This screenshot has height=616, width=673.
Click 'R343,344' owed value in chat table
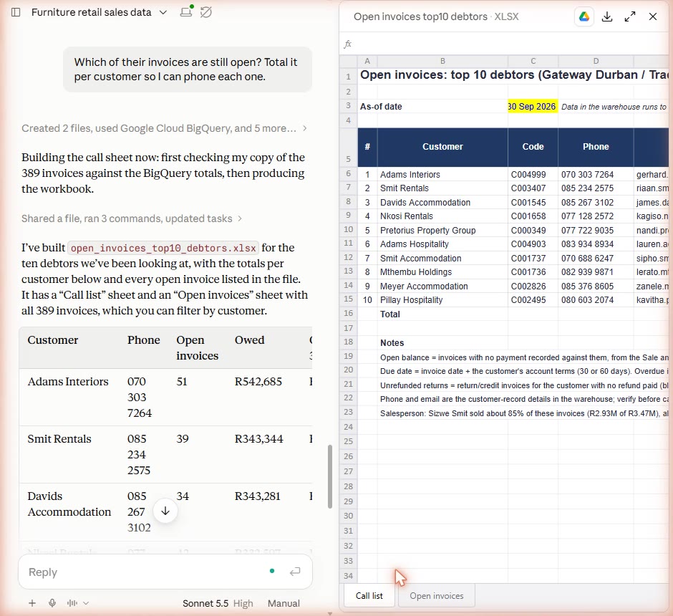tap(258, 438)
